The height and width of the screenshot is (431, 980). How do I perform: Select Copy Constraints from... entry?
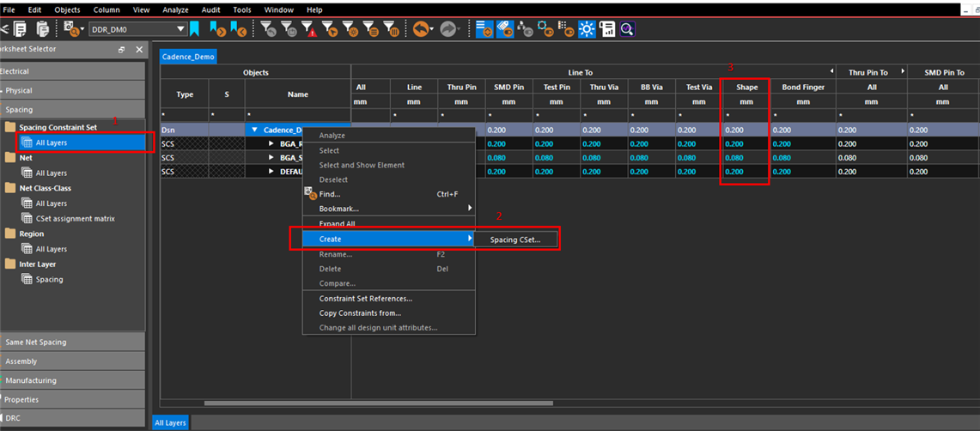click(x=360, y=313)
